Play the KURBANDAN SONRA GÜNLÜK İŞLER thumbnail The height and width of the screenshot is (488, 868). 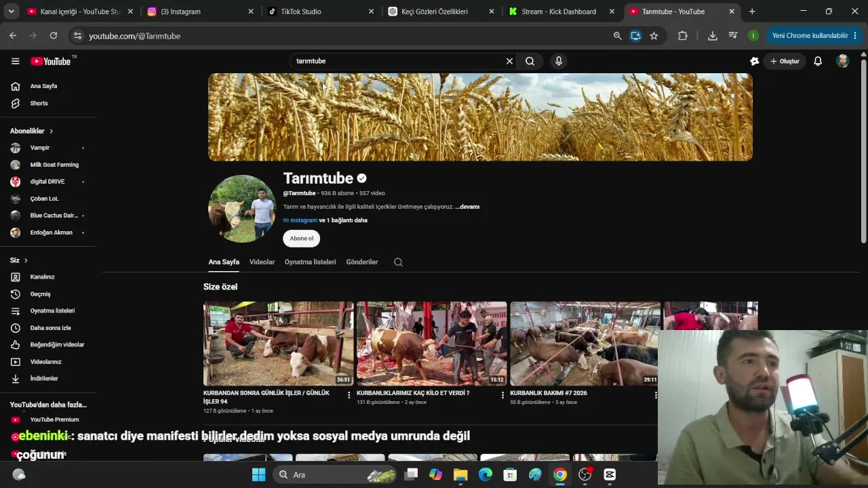(x=279, y=344)
